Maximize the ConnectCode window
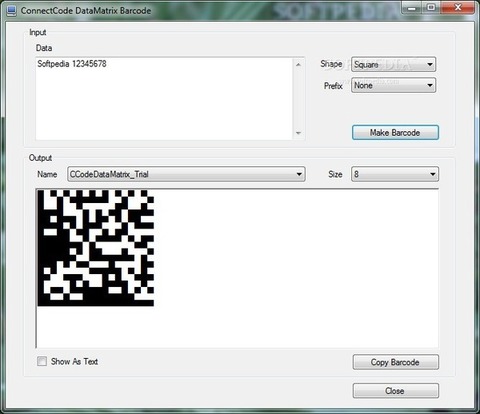Viewport: 480px width, 414px height. [431, 8]
